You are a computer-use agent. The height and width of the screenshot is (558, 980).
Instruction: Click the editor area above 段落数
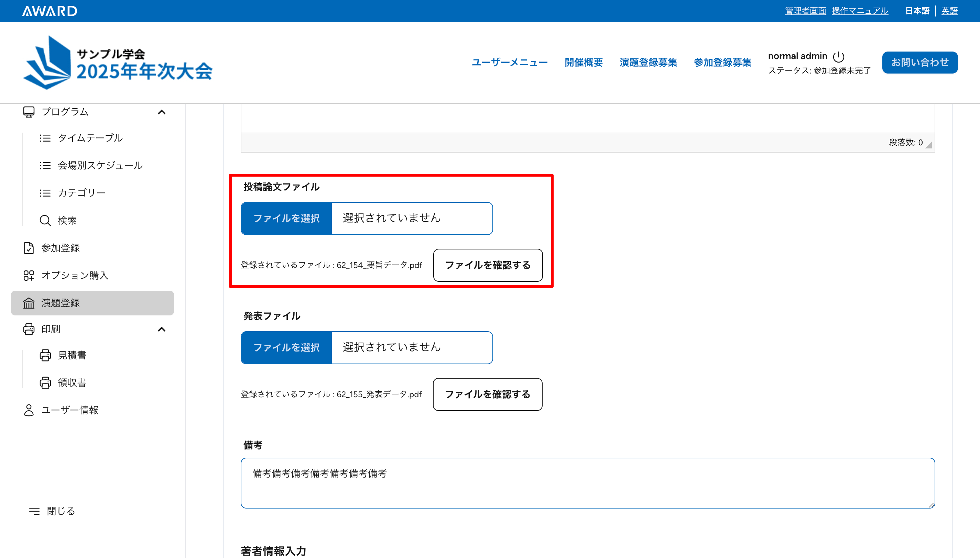(588, 119)
